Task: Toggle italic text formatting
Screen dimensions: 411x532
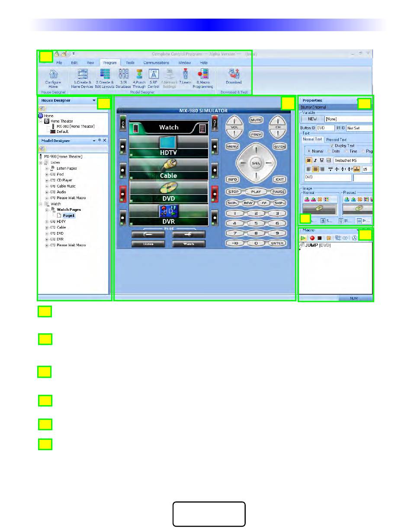Action: pyautogui.click(x=315, y=160)
